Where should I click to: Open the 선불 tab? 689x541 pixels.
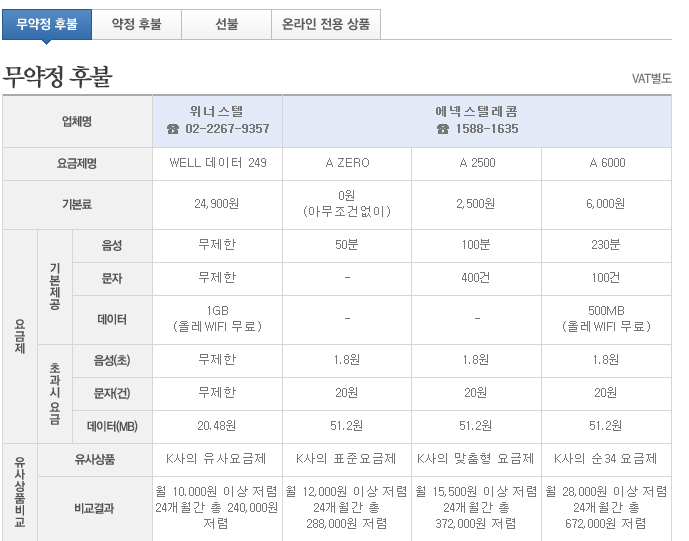[226, 24]
